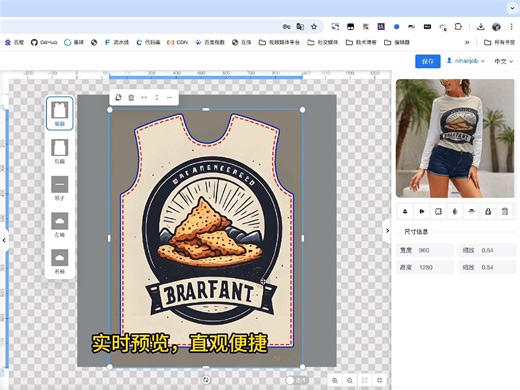This screenshot has height=390, width=520.
Task: Open the tab search chevron at top
Action: (x=512, y=8)
